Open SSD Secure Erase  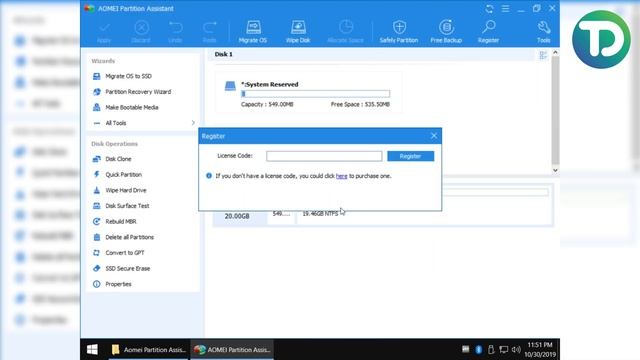click(x=127, y=269)
